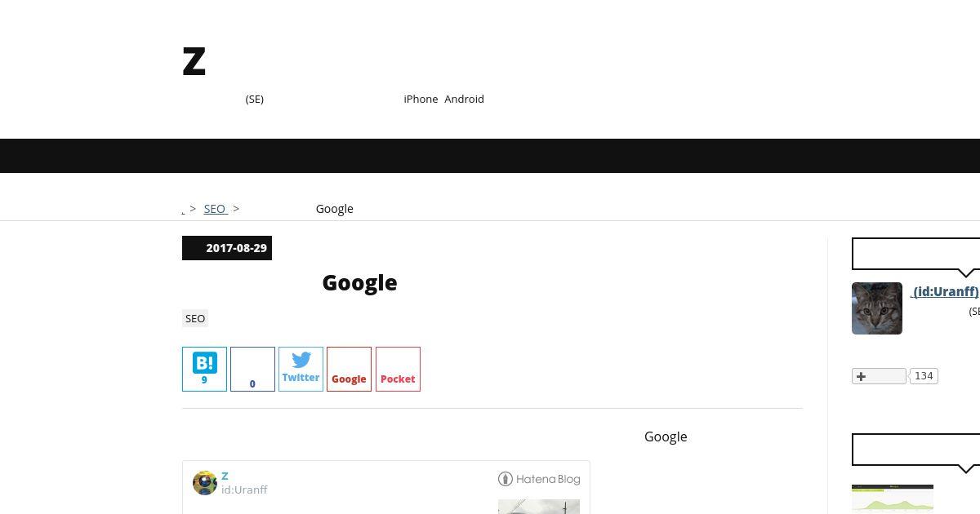Click the Google share button
Image resolution: width=980 pixels, height=514 pixels.
(349, 369)
